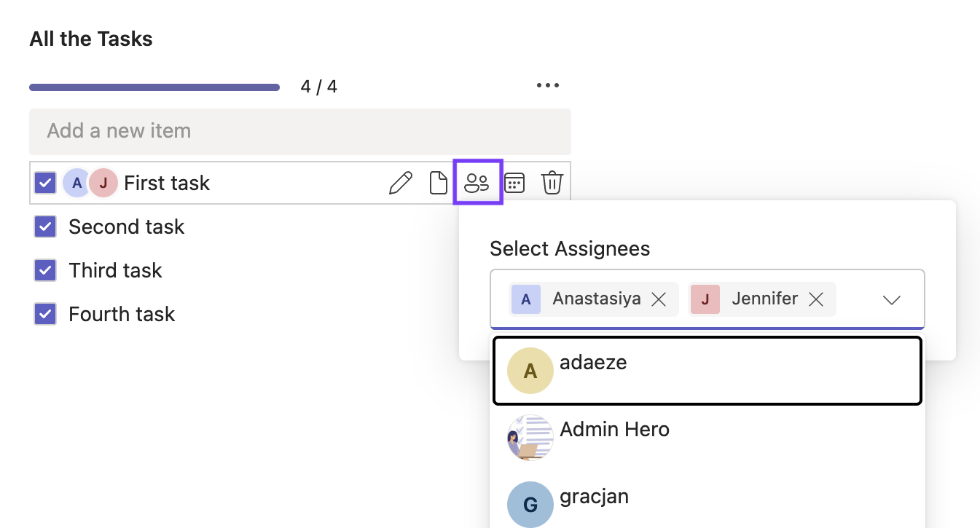The width and height of the screenshot is (980, 528).
Task: Remove Anastasiya using her X icon
Action: pos(658,299)
